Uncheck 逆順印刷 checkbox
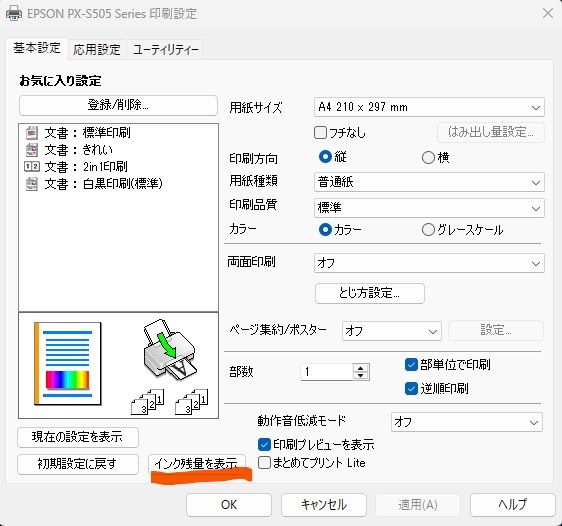The image size is (562, 526). click(411, 388)
